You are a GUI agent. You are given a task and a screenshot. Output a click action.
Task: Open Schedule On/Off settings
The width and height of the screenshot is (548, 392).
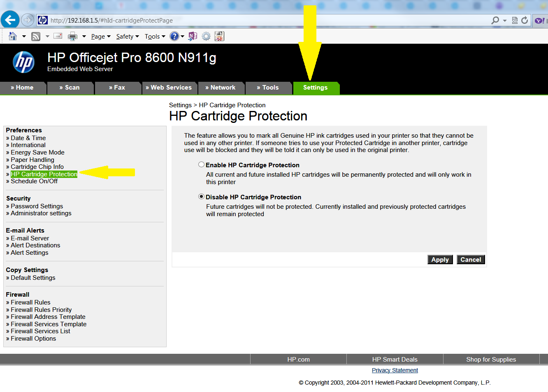point(34,181)
